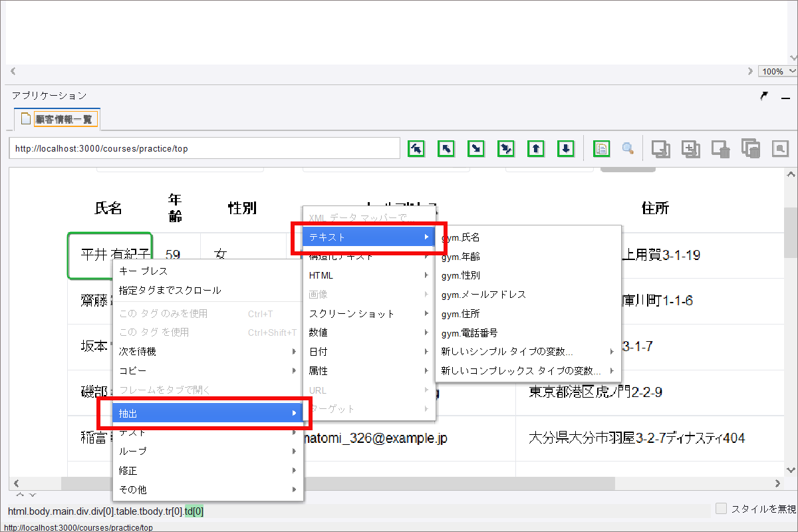Viewport: 798px width, 532px height.
Task: Click the grey multiple-windows trash icon
Action: [751, 149]
